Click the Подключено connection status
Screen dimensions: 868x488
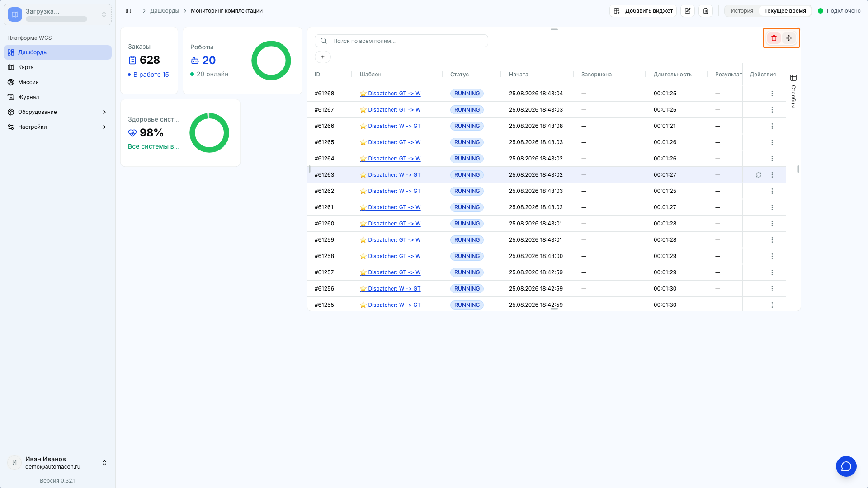(x=839, y=11)
